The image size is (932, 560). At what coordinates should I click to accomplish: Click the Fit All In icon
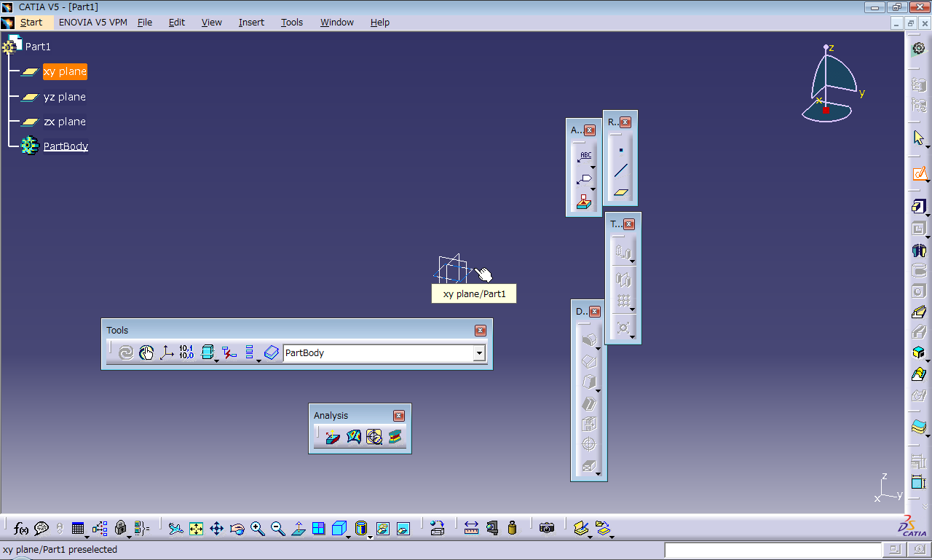click(x=196, y=529)
